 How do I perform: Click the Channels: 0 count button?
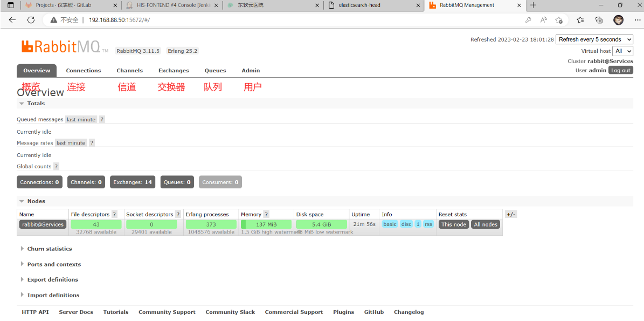86,182
